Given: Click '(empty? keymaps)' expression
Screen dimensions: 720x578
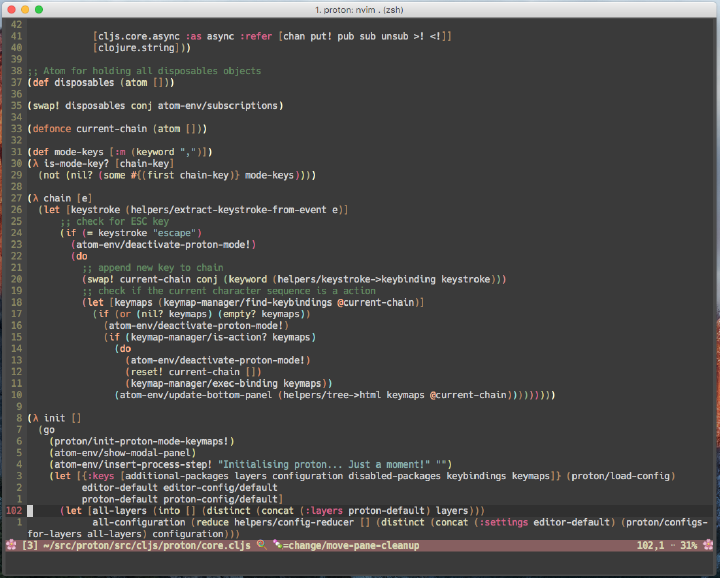Looking at the screenshot, I should [x=261, y=314].
